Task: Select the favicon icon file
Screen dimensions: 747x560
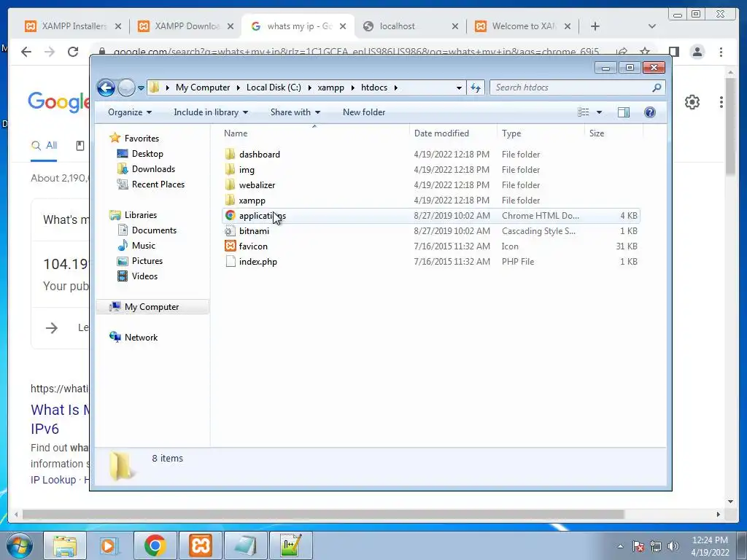Action: click(x=431, y=246)
